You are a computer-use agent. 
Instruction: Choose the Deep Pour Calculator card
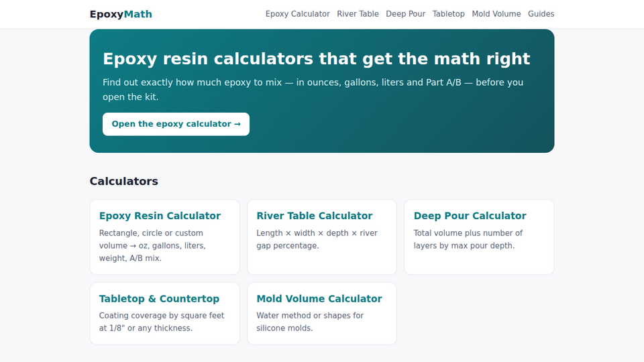pos(479,237)
